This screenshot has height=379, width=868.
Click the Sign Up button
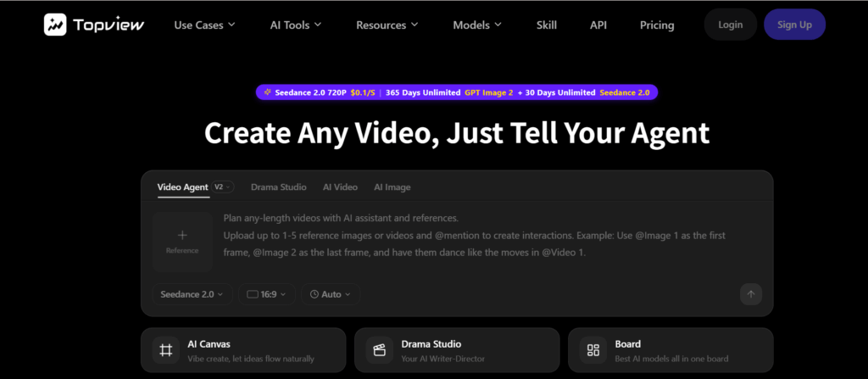point(794,25)
